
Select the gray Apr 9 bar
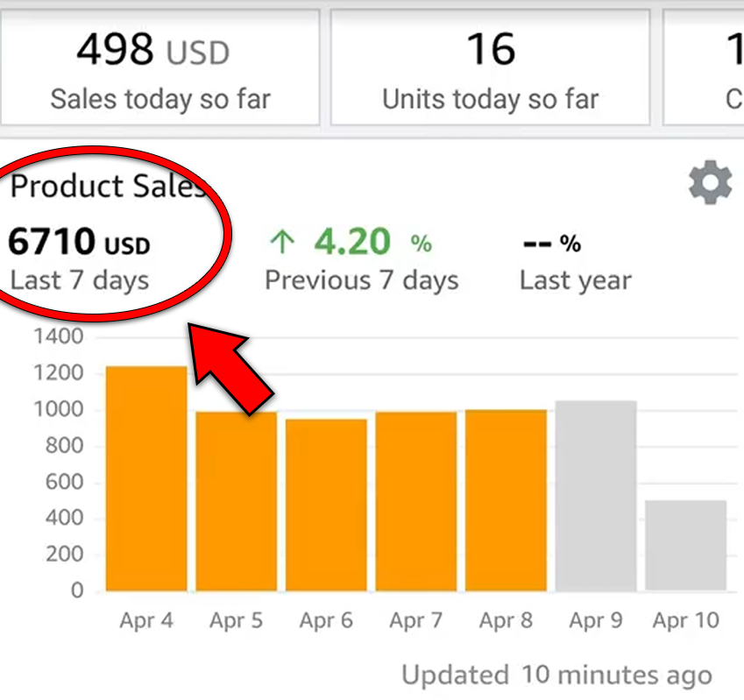point(596,496)
